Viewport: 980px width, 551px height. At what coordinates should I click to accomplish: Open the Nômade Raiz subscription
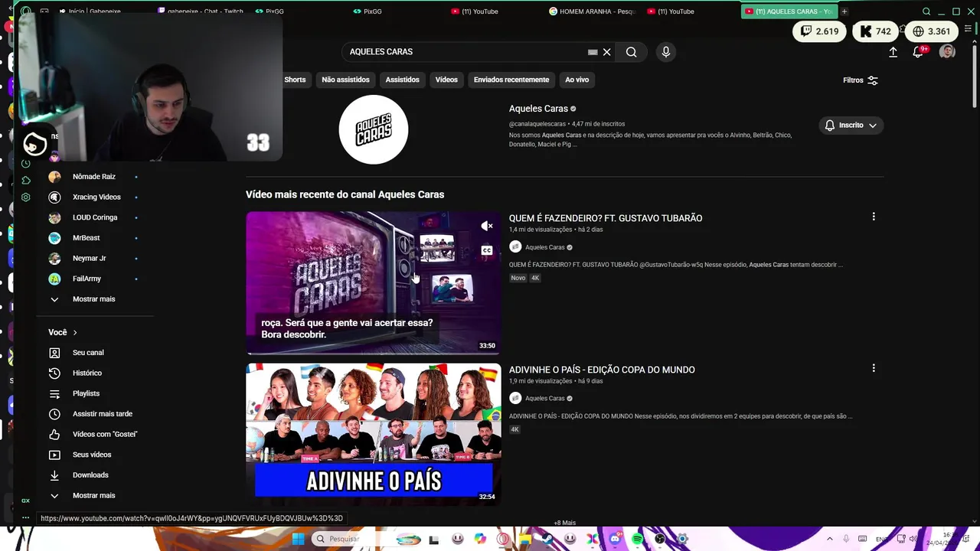[x=96, y=177]
